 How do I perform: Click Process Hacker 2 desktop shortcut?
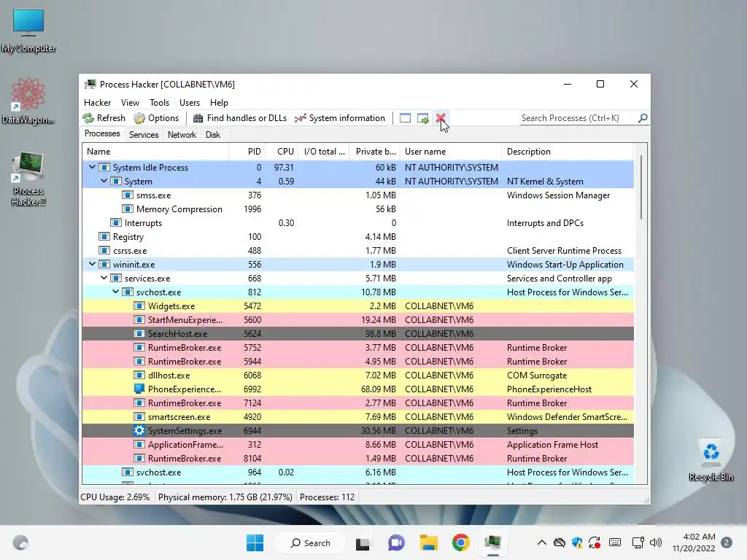28,179
